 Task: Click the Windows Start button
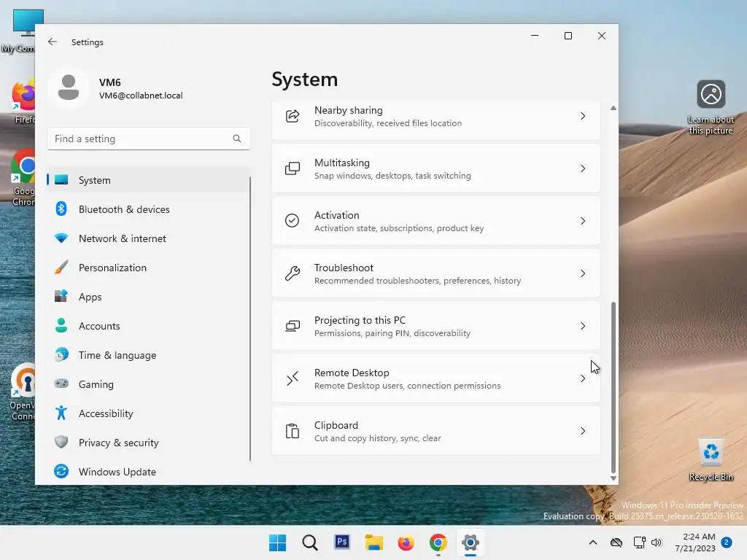278,542
